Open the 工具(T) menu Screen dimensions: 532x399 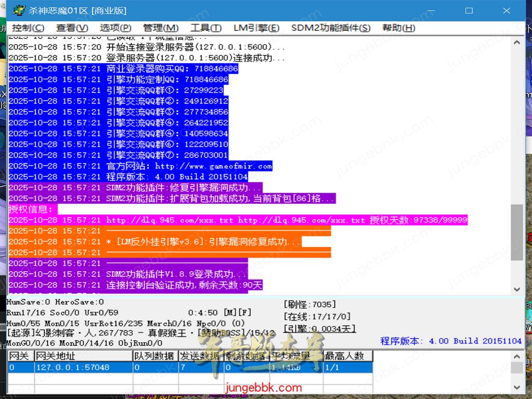tap(206, 28)
